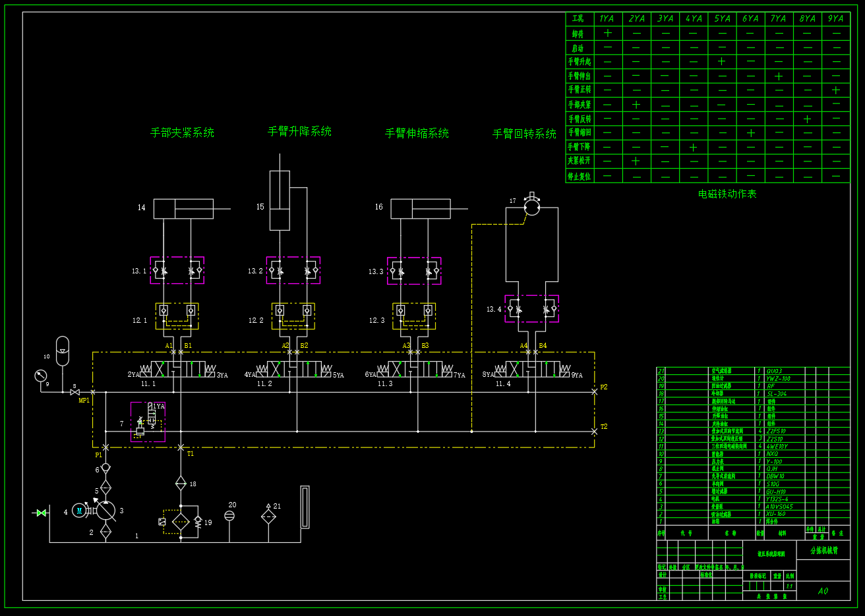Pick the fine filter symbol numbered 5
The height and width of the screenshot is (616, 865).
(105, 488)
